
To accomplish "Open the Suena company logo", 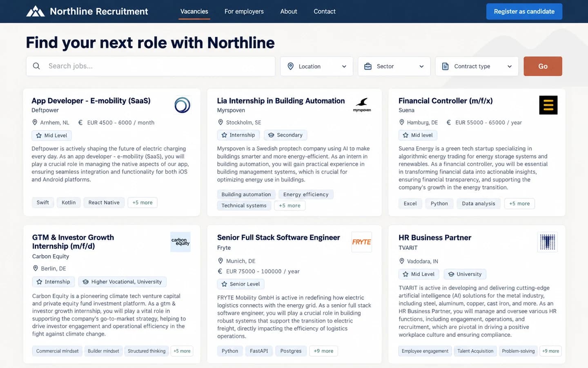I will tap(548, 105).
